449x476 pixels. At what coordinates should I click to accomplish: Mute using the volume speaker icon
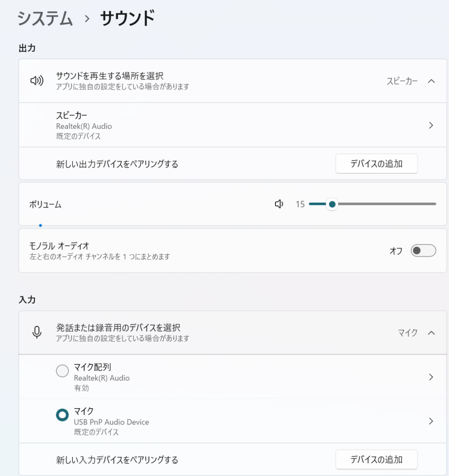click(x=279, y=204)
